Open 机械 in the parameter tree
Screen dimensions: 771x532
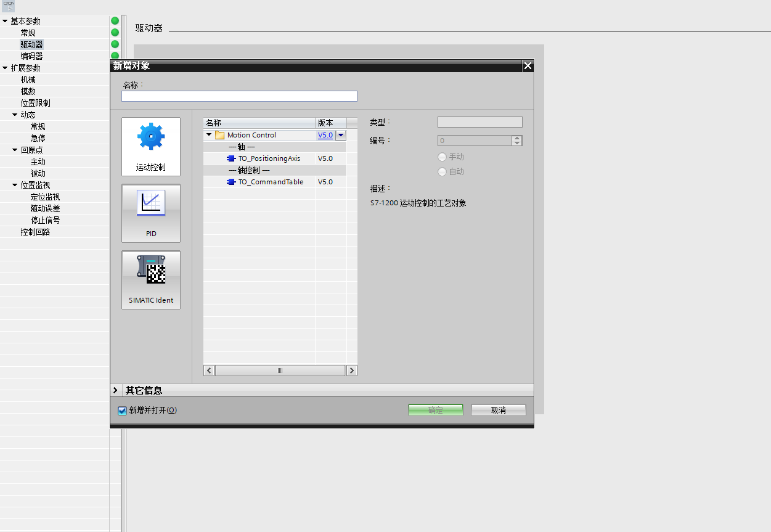coord(28,80)
